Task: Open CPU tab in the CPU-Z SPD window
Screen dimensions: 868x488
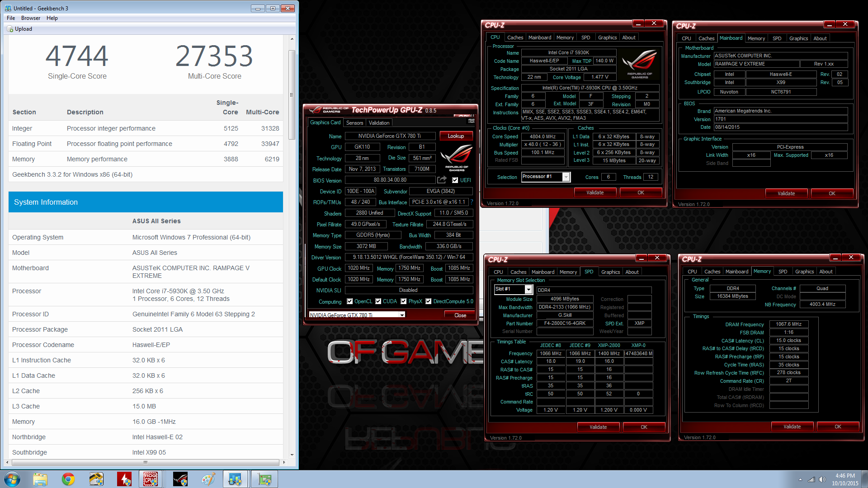Action: pyautogui.click(x=498, y=272)
